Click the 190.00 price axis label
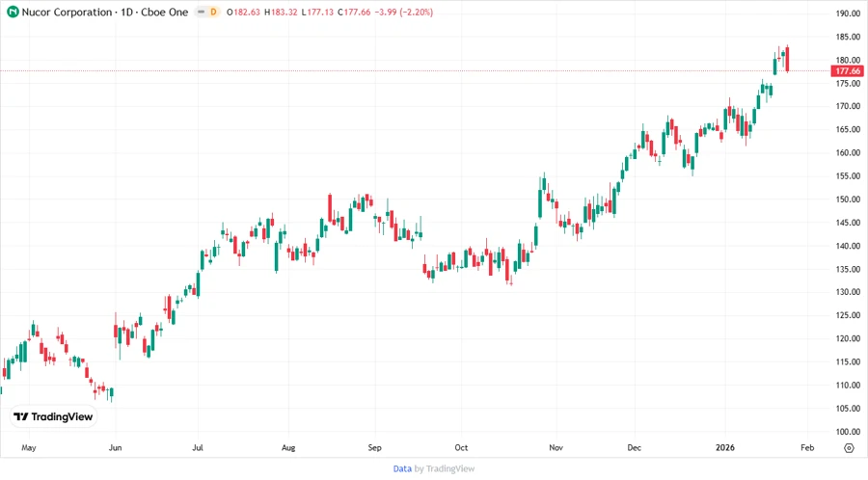Viewport: 868px width, 480px height. [x=848, y=13]
